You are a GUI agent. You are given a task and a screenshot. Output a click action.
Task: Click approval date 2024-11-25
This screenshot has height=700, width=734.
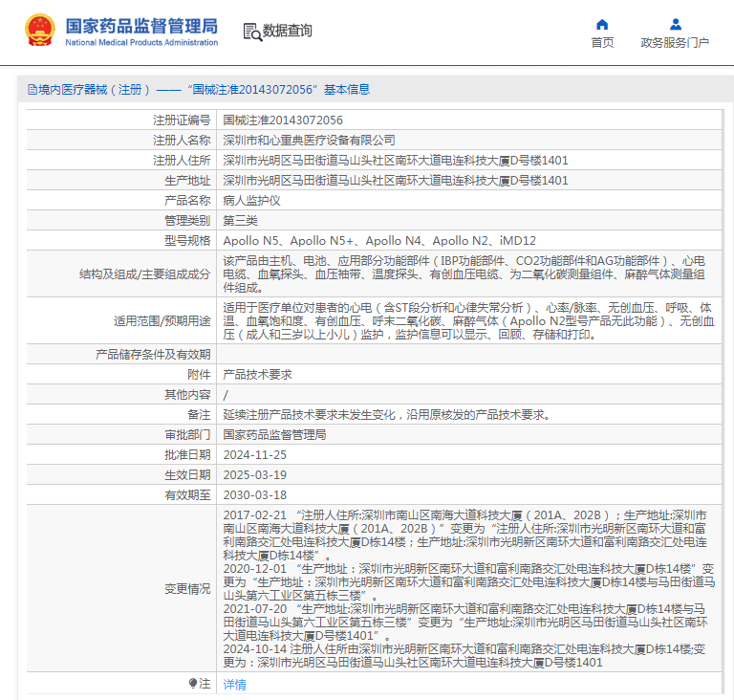(x=254, y=455)
